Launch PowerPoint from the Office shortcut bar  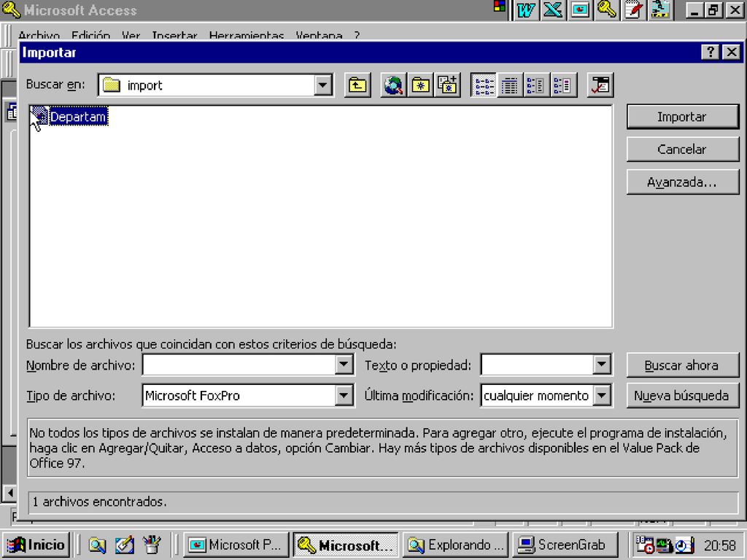[x=580, y=10]
